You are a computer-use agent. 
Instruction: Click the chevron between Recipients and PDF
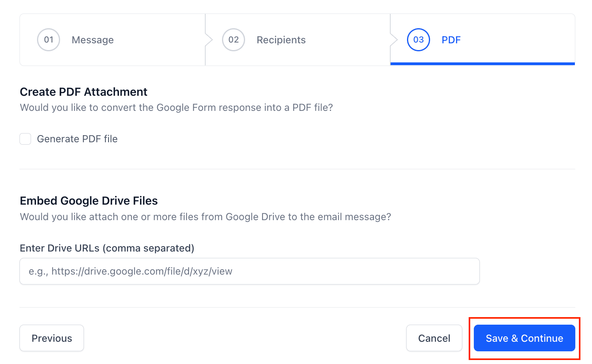(x=393, y=40)
